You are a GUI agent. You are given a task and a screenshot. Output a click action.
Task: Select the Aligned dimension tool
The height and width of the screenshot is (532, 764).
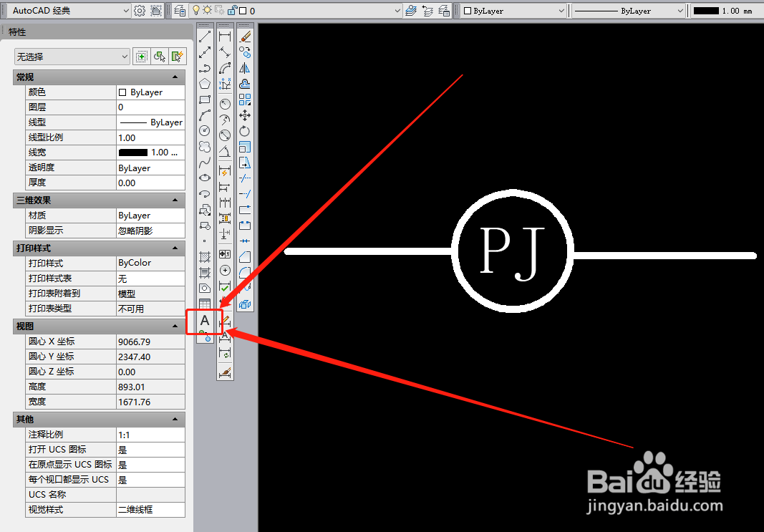coord(225,52)
